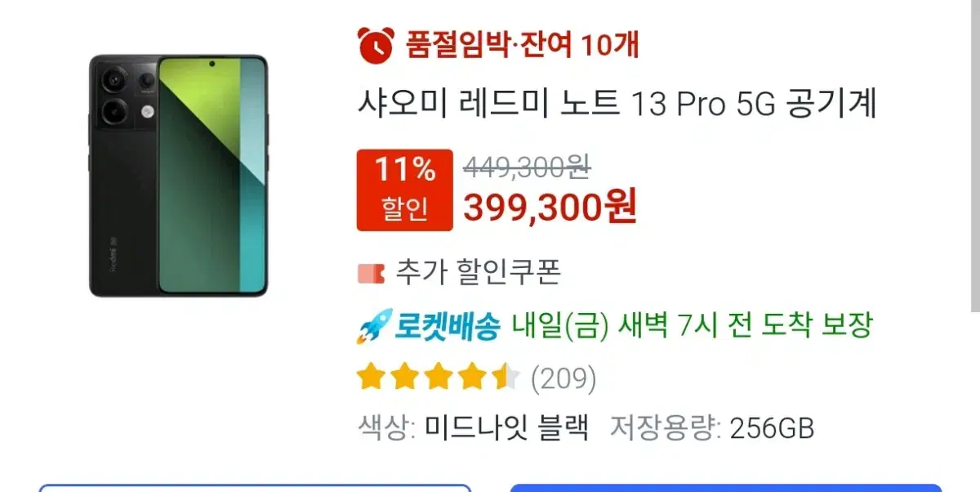The image size is (980, 492).
Task: Select the 256GB storage option
Action: 772,428
